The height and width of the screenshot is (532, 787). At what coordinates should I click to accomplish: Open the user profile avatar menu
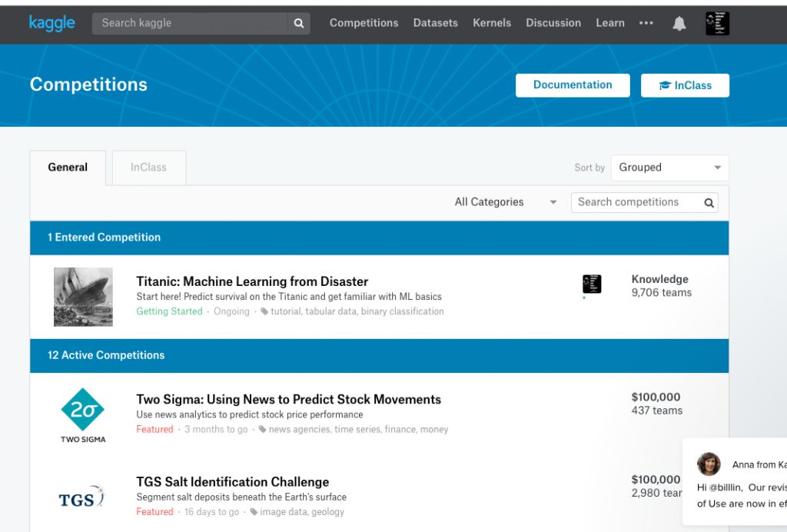[x=717, y=23]
